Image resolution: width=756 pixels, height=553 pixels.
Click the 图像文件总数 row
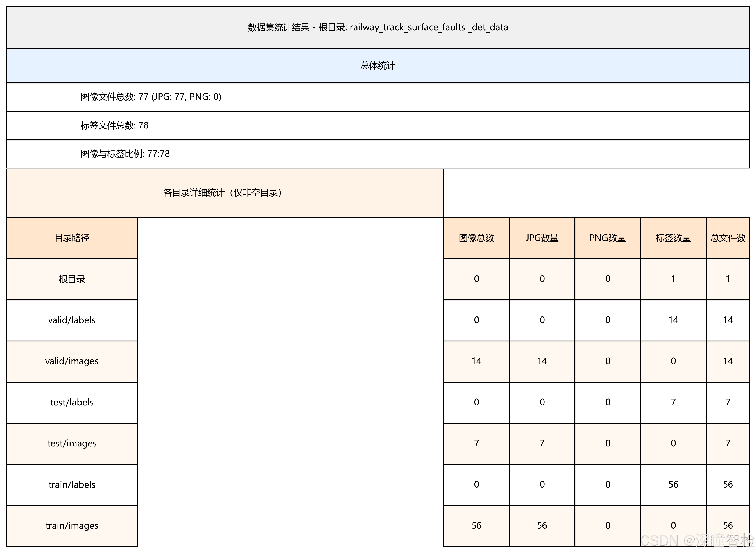pos(151,97)
